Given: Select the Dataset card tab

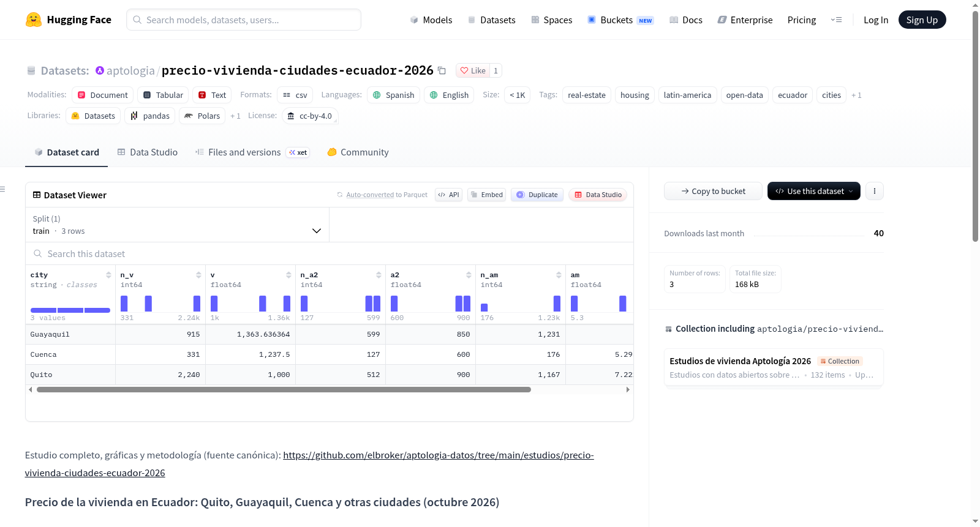Looking at the screenshot, I should pos(67,152).
